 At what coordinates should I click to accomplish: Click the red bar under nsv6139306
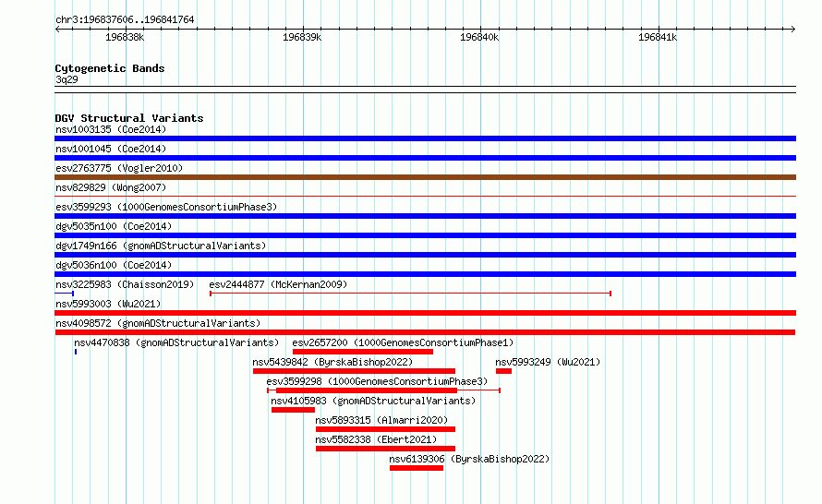click(x=417, y=468)
